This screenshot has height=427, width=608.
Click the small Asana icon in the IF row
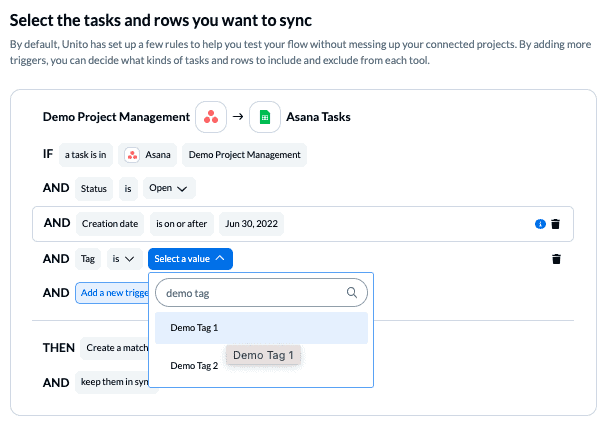click(x=132, y=155)
